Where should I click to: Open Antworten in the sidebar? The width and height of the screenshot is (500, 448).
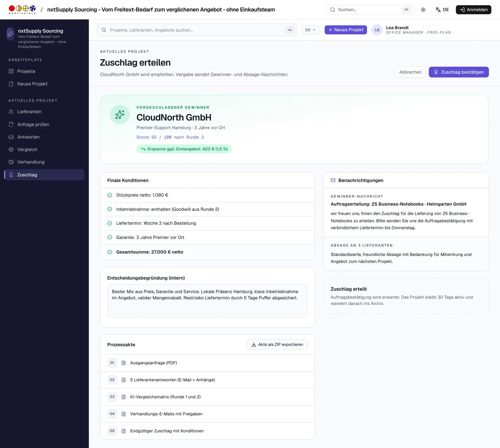tap(44, 137)
